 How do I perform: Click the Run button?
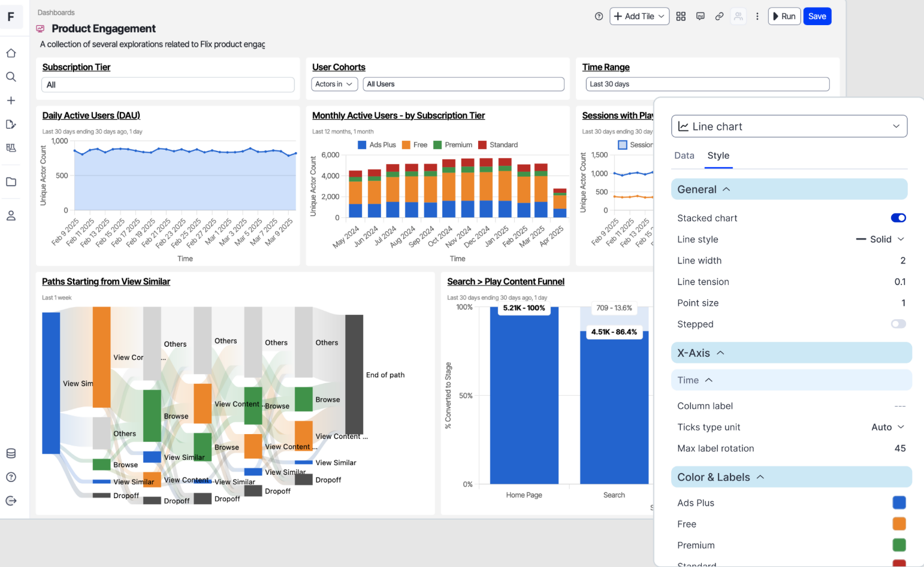[784, 16]
